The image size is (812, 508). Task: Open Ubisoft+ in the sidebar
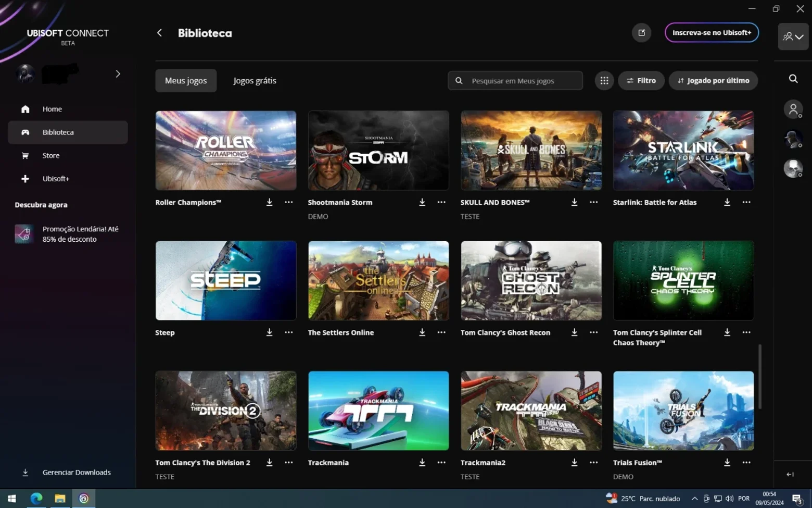68,179
